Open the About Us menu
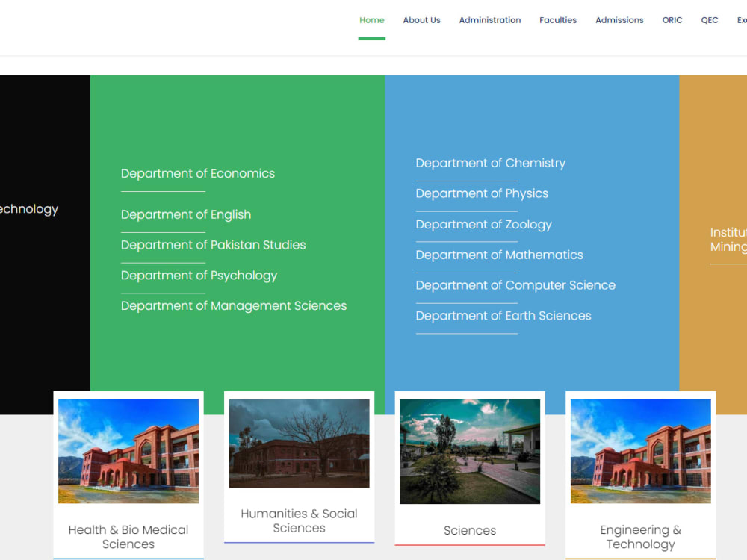This screenshot has width=747, height=560. click(421, 20)
